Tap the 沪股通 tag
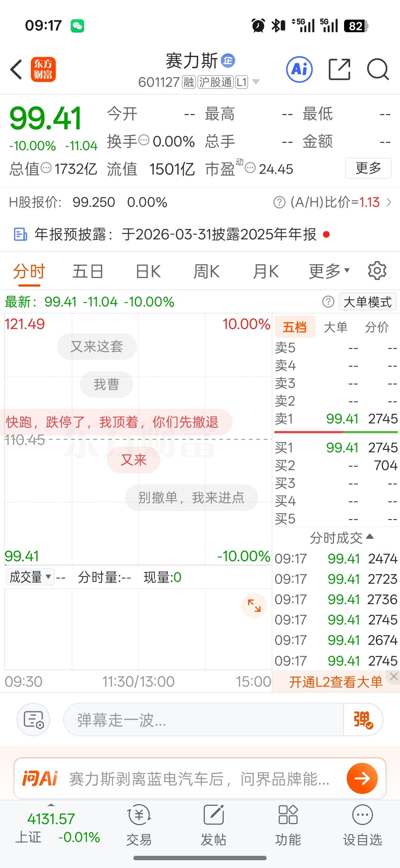 (215, 82)
